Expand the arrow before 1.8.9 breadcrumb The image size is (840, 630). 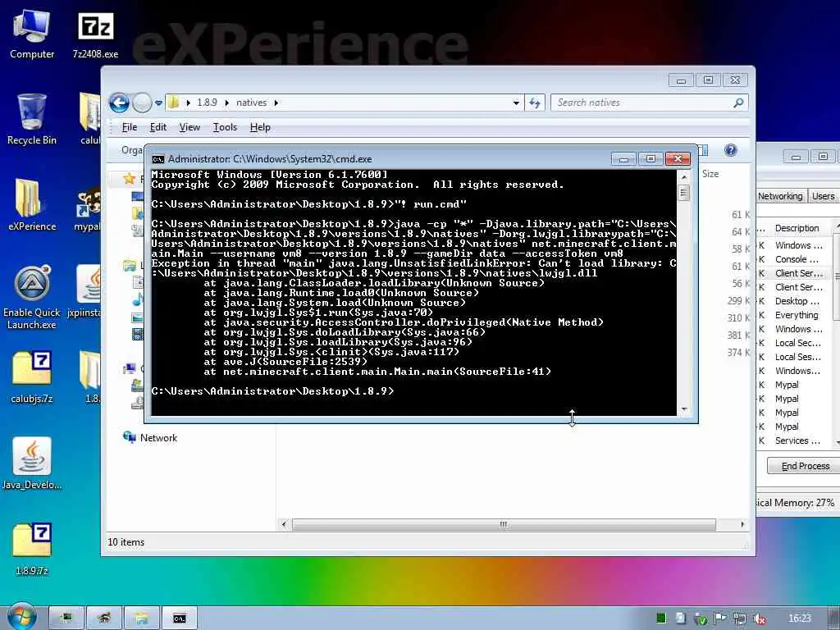coord(188,103)
